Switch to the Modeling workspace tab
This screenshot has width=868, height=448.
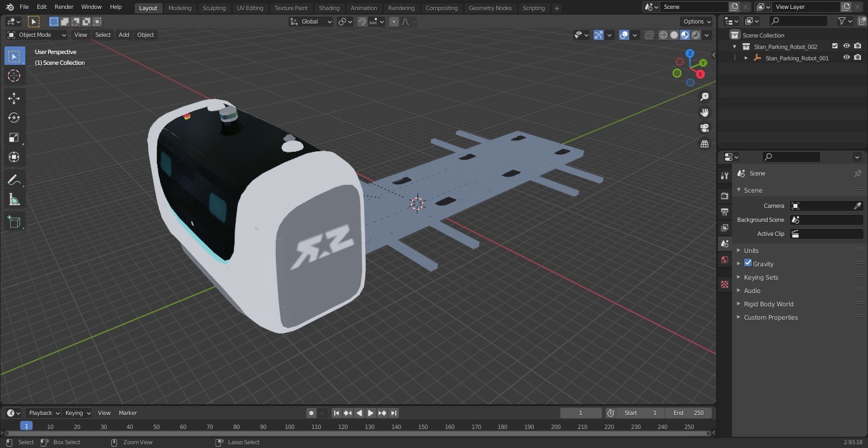(180, 8)
